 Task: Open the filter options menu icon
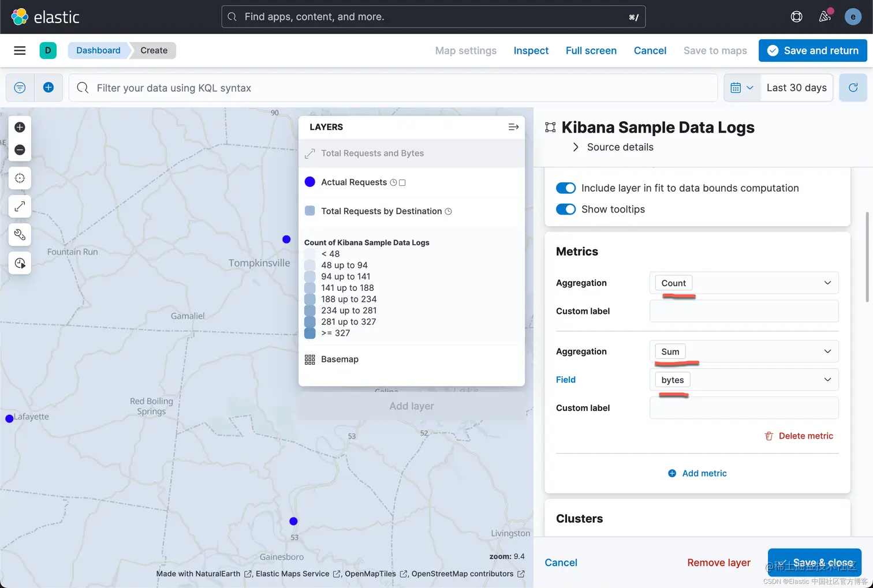coord(20,88)
